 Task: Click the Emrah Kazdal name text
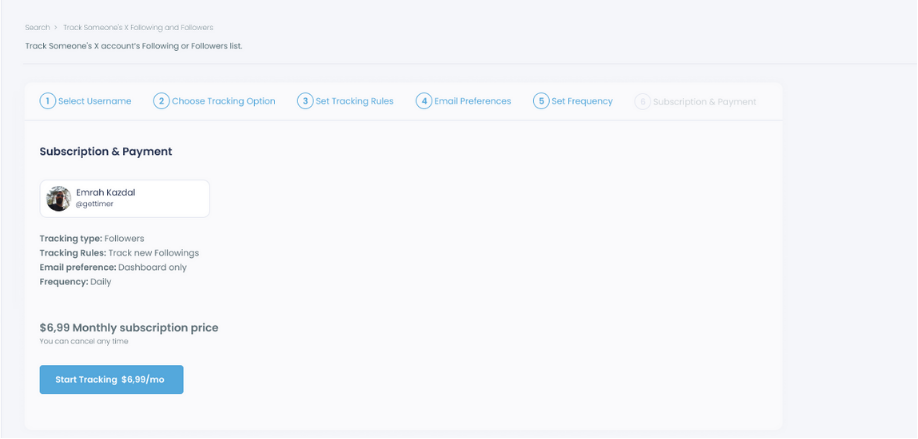(104, 192)
